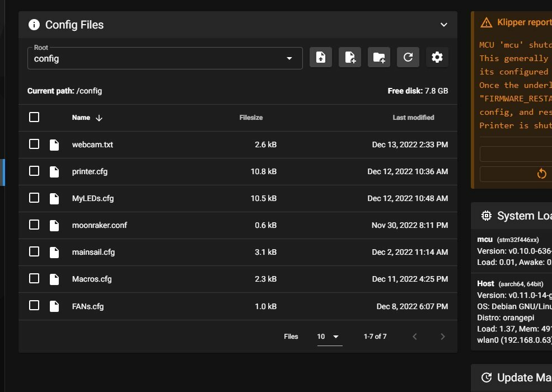Screen dimensions: 552x392
Task: Click the 10.8 kB filesize of printer.cfg
Action: [264, 171]
